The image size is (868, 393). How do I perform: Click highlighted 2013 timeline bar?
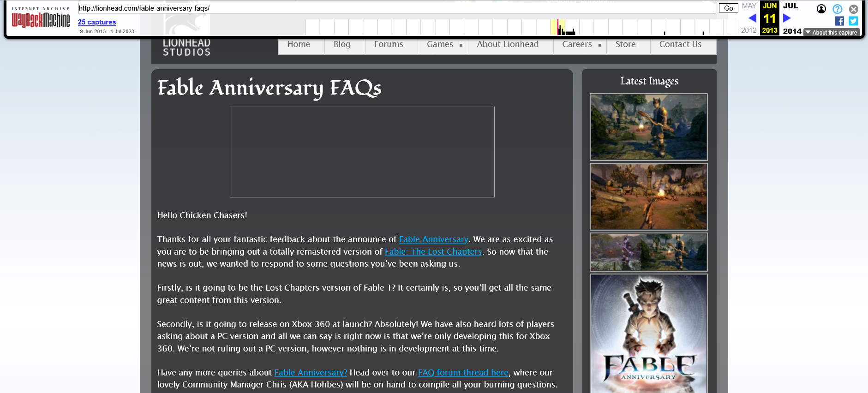coord(558,27)
